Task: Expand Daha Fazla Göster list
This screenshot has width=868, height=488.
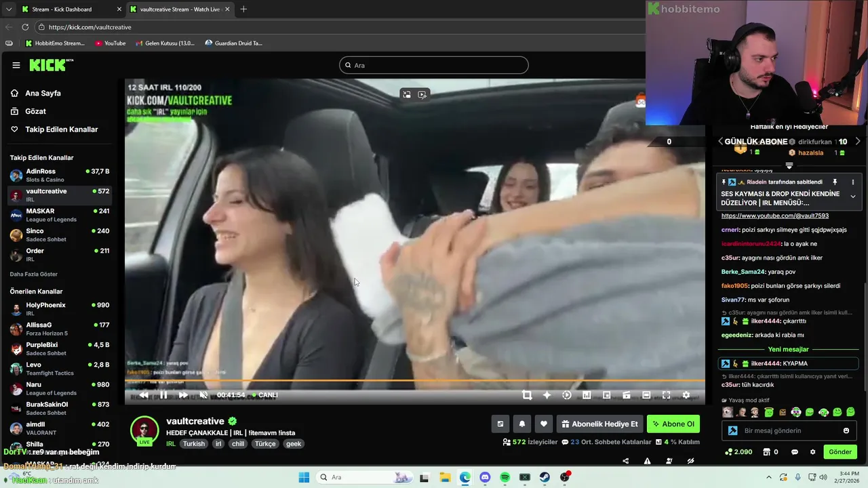Action: pos(34,274)
